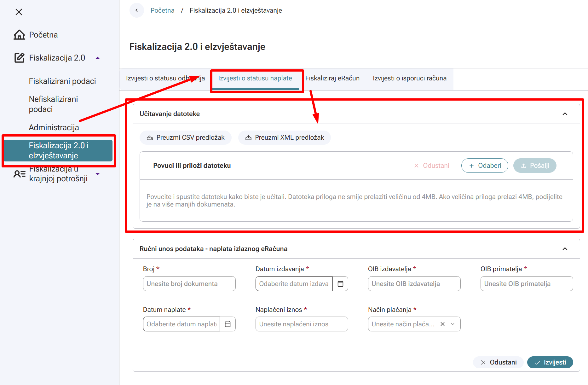Open the calendar picker for Datum naplate

228,324
